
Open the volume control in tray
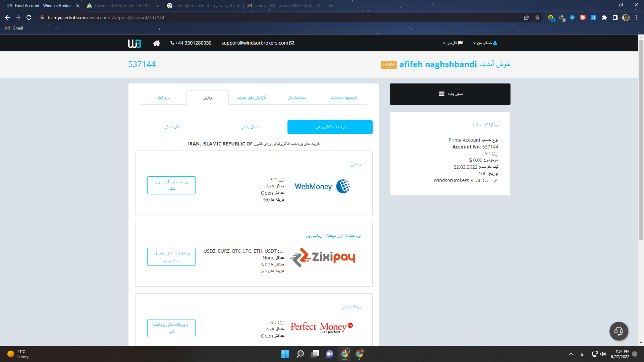click(x=603, y=354)
